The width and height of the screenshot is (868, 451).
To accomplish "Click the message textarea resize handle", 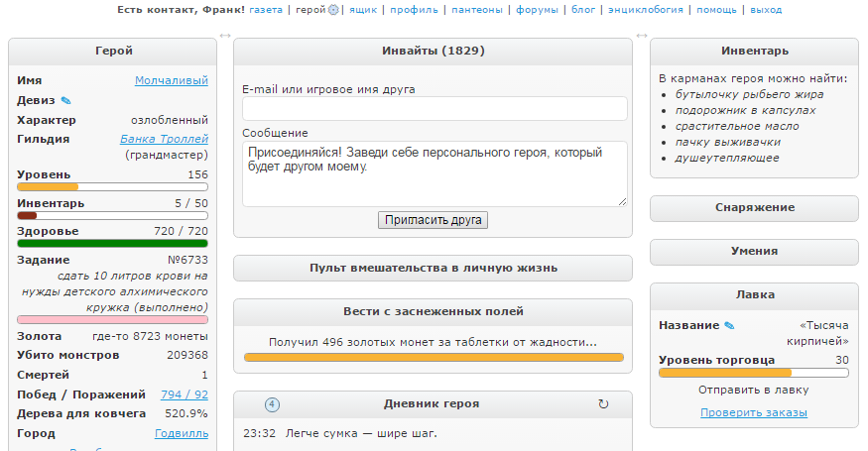I will tap(622, 201).
